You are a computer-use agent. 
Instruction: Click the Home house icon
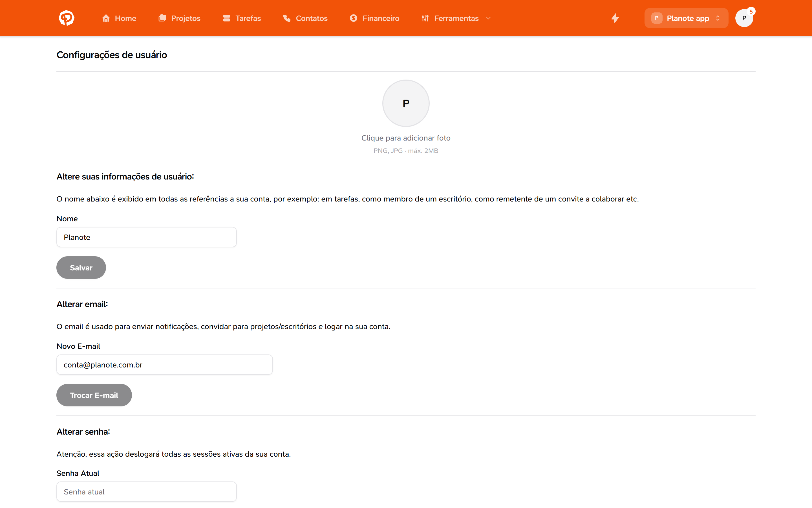pos(106,18)
